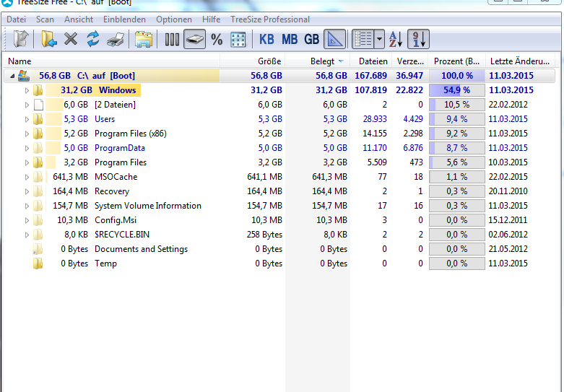The width and height of the screenshot is (564, 392).
Task: Expand the ProgramData folder node
Action: pyautogui.click(x=27, y=148)
